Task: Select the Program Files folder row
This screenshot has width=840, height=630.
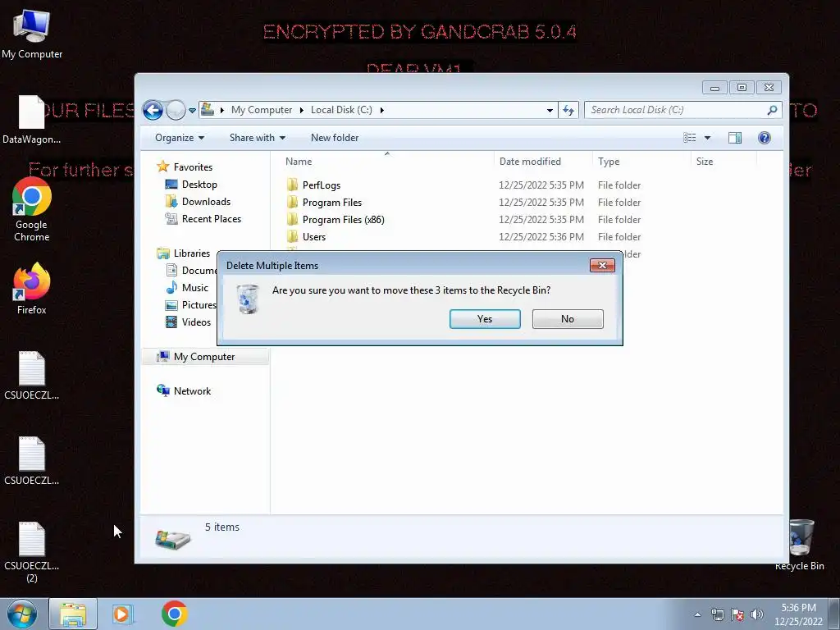Action: [464, 203]
